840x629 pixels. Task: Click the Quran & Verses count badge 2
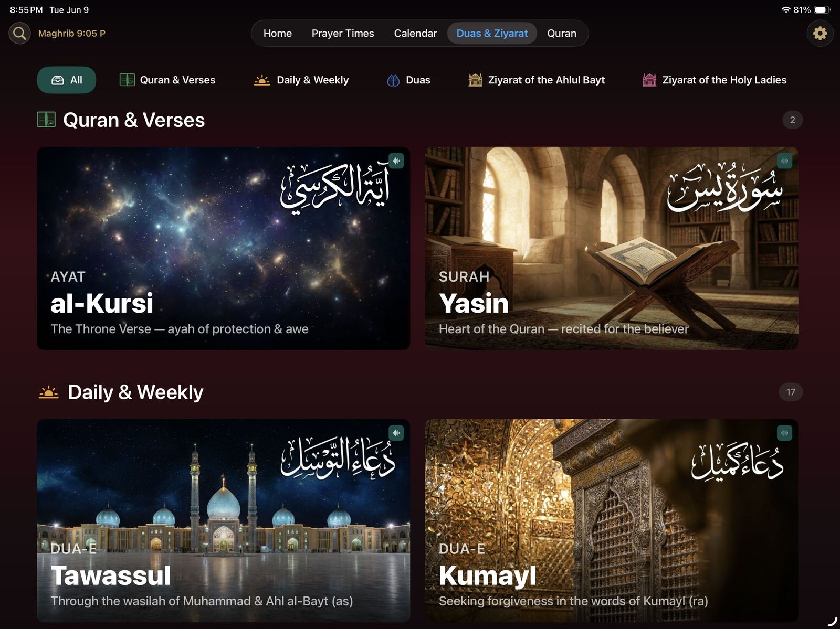[792, 120]
